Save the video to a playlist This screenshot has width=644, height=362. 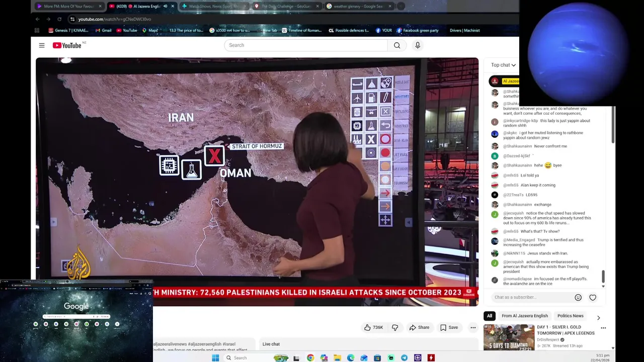pyautogui.click(x=449, y=327)
